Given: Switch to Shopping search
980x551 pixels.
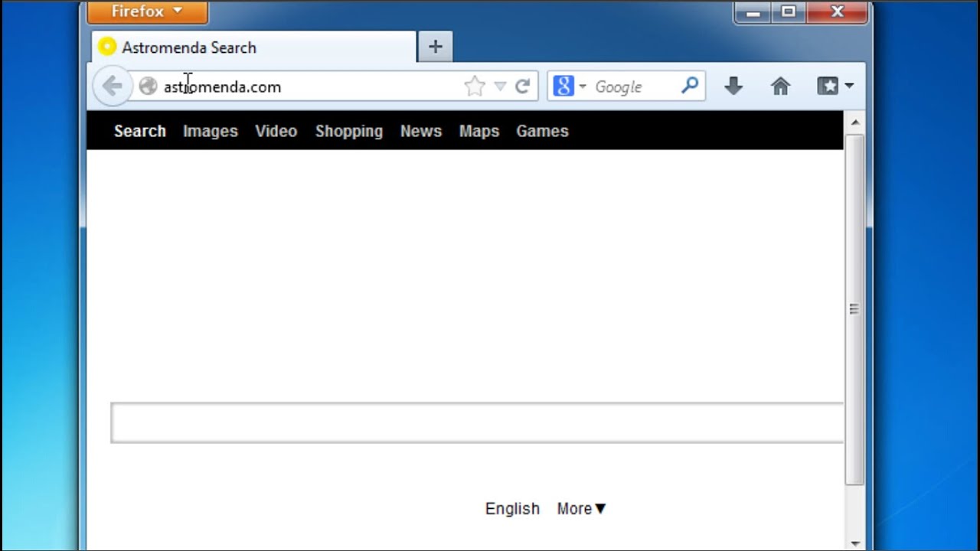Looking at the screenshot, I should [x=349, y=131].
